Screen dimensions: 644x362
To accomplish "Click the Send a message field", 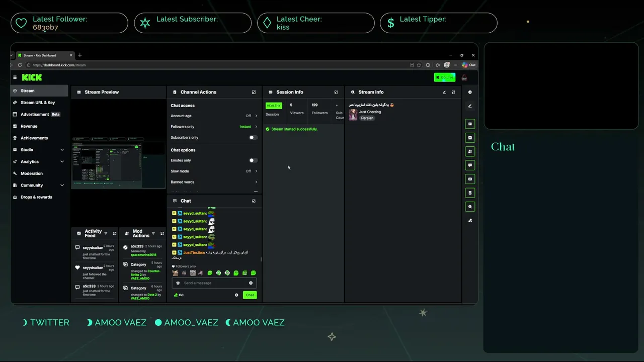I will click(x=215, y=283).
